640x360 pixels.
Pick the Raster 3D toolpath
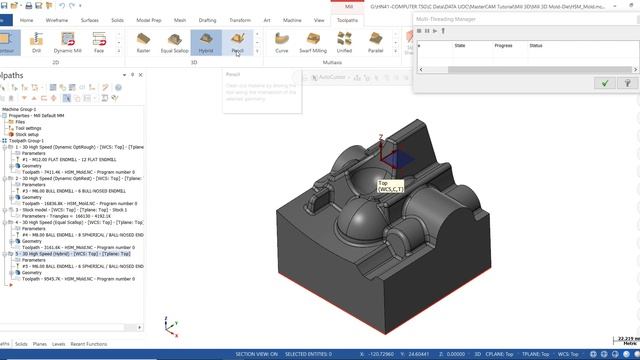coord(143,42)
